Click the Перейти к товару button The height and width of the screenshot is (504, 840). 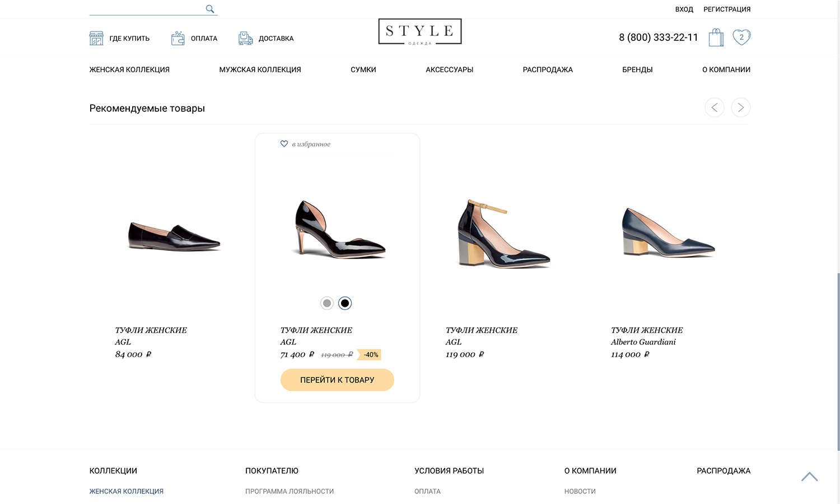(337, 380)
